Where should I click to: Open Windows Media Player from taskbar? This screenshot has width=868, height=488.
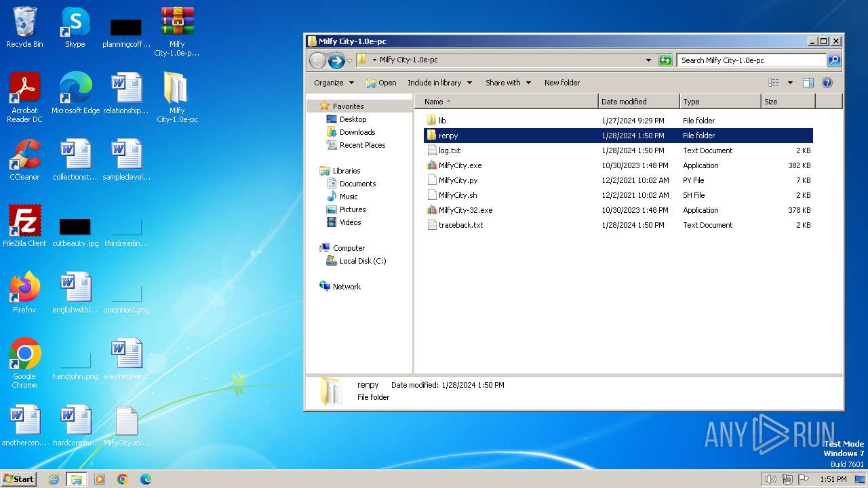100,479
